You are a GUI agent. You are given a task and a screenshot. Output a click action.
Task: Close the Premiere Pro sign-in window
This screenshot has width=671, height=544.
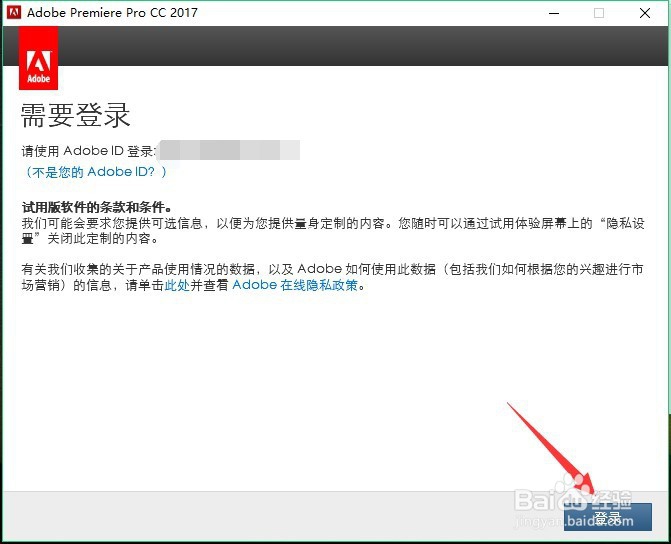tap(645, 13)
